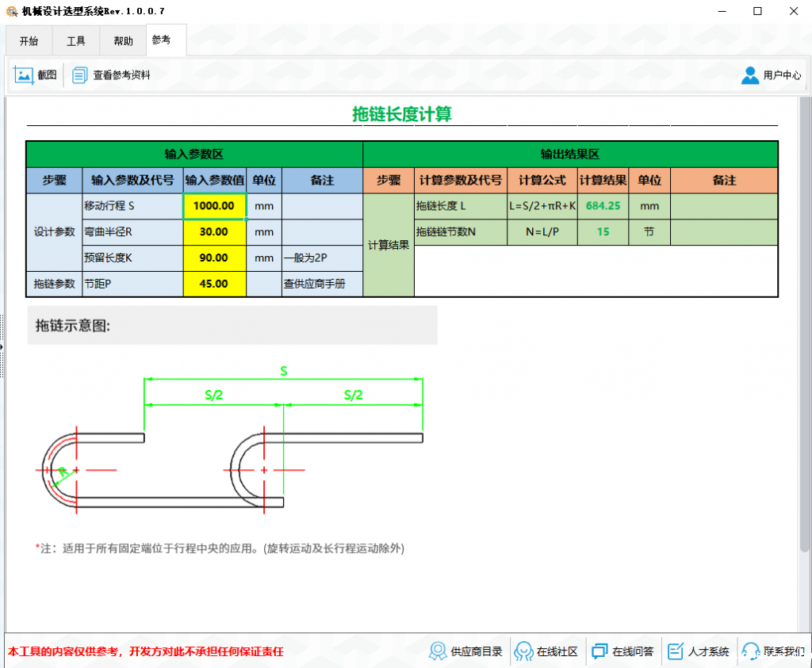This screenshot has height=668, width=812.
Task: Open the 帮助 tab
Action: (123, 40)
